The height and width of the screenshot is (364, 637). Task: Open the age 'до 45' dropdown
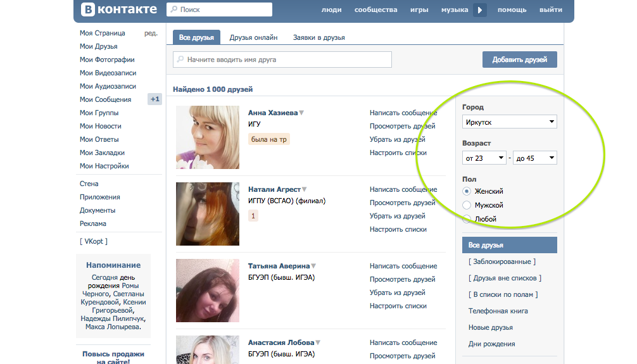click(x=535, y=158)
